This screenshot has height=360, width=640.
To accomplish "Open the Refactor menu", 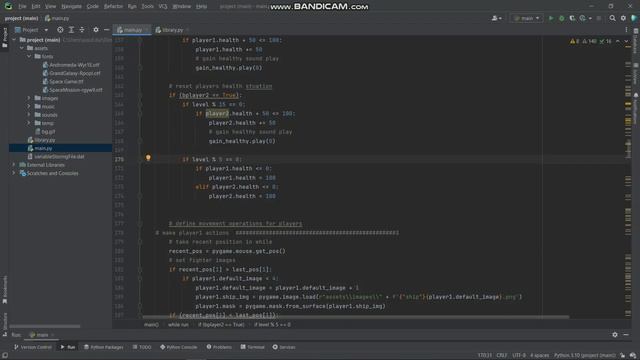I will coord(113,6).
